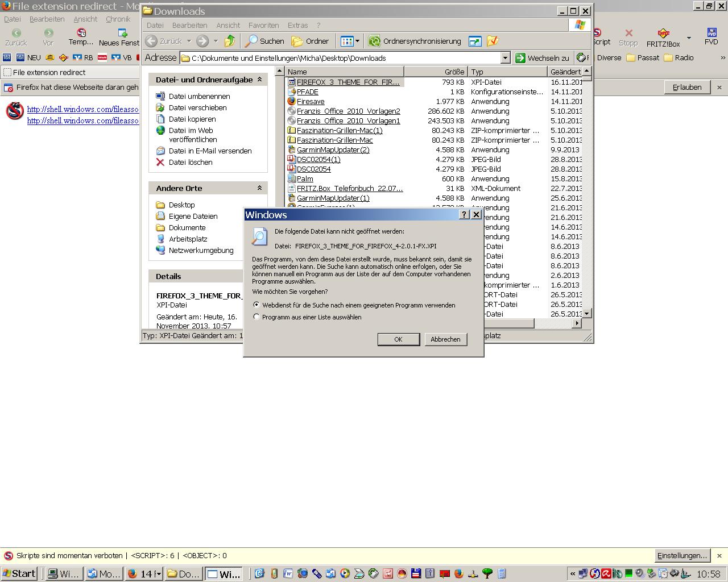Open the views (Ansichten) dropdown arrow

coord(357,41)
